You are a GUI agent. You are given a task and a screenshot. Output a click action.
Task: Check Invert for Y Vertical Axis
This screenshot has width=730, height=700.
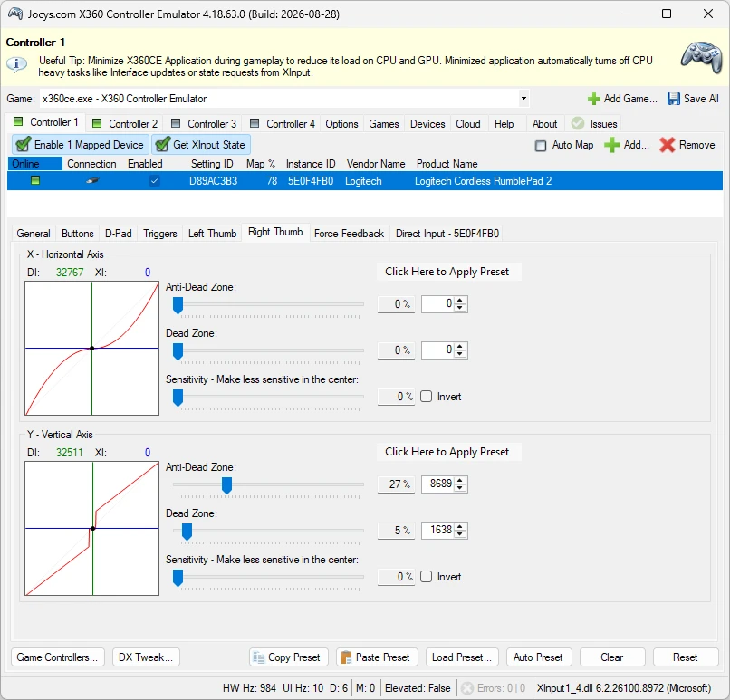click(426, 577)
